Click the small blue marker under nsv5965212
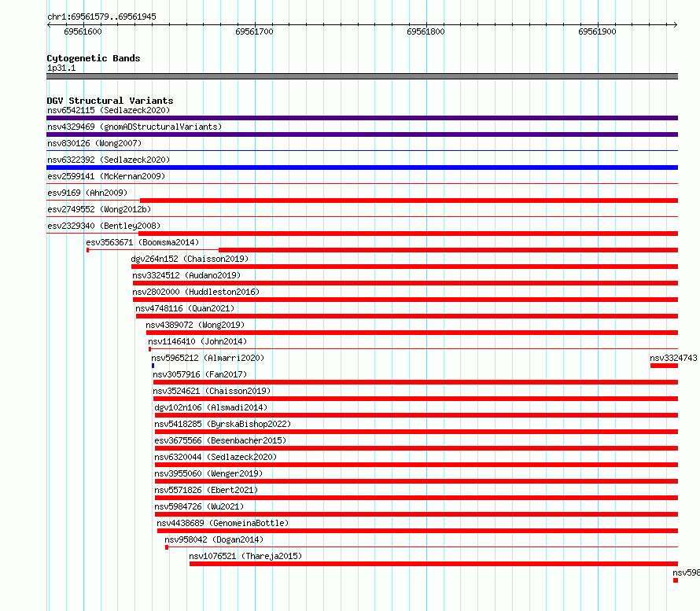The height and width of the screenshot is (611, 700). tap(153, 366)
